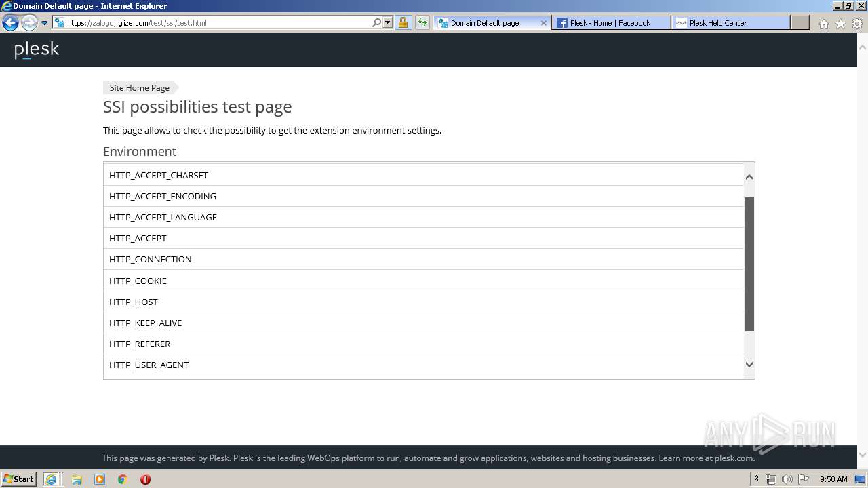Open the Windows Start menu
Viewport: 868px width, 488px height.
19,479
